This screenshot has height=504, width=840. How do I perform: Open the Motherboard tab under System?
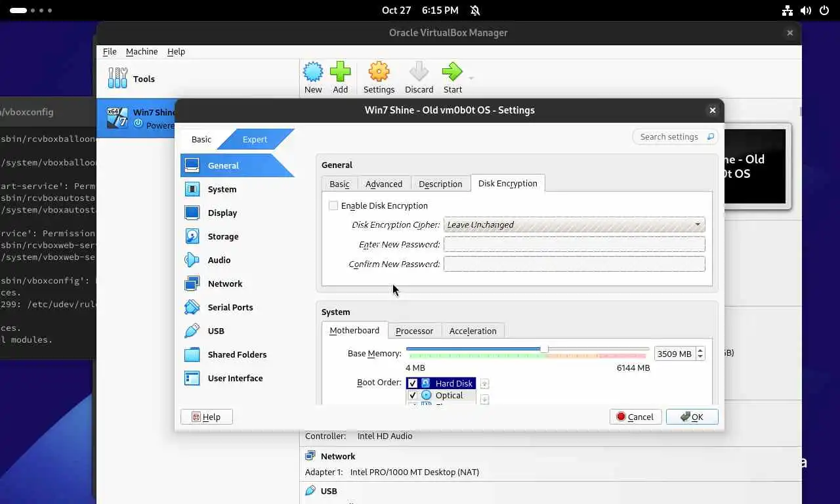point(354,330)
